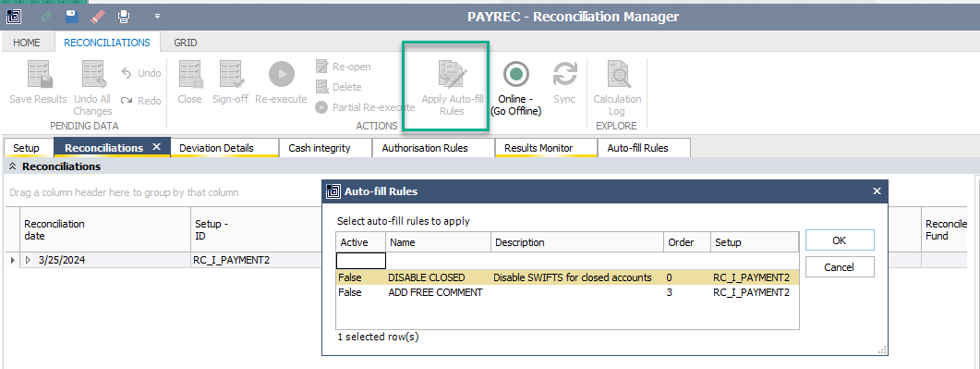Click the green redo arrow in quick access bar
The image size is (980, 369).
pyautogui.click(x=45, y=17)
